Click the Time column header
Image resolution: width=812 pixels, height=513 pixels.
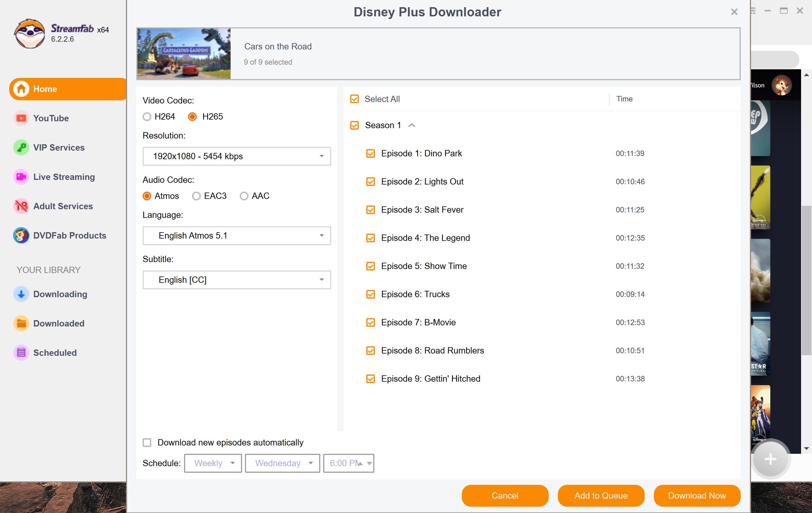coord(624,99)
